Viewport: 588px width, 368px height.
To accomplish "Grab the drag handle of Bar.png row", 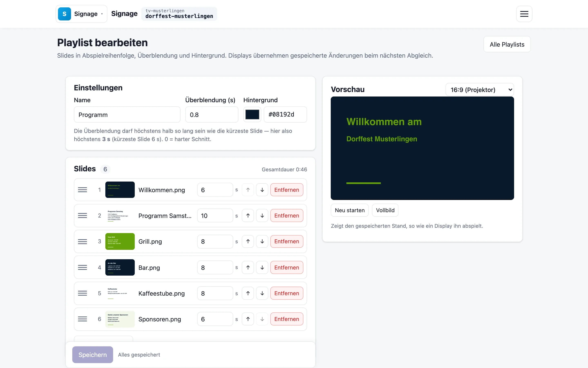I will (x=82, y=267).
